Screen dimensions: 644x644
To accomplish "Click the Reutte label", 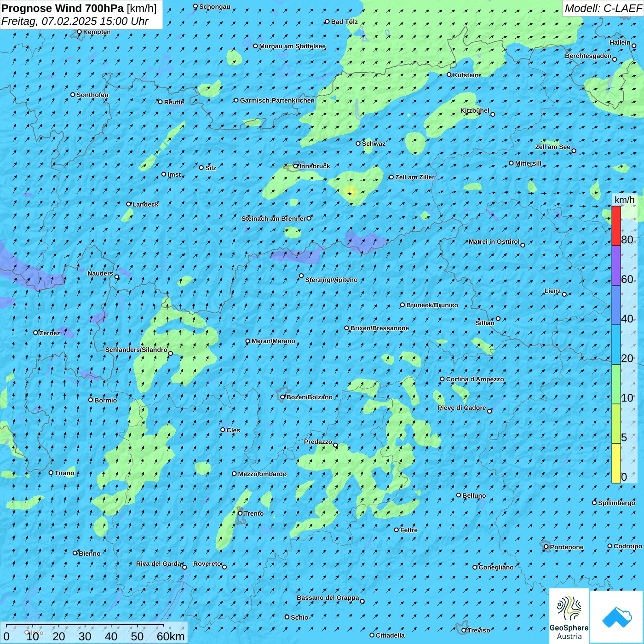I will tap(174, 102).
